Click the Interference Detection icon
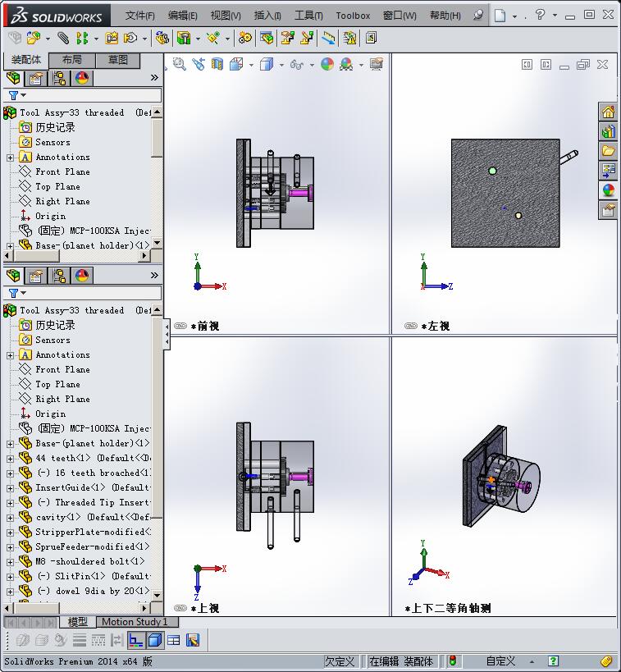 pyautogui.click(x=329, y=39)
